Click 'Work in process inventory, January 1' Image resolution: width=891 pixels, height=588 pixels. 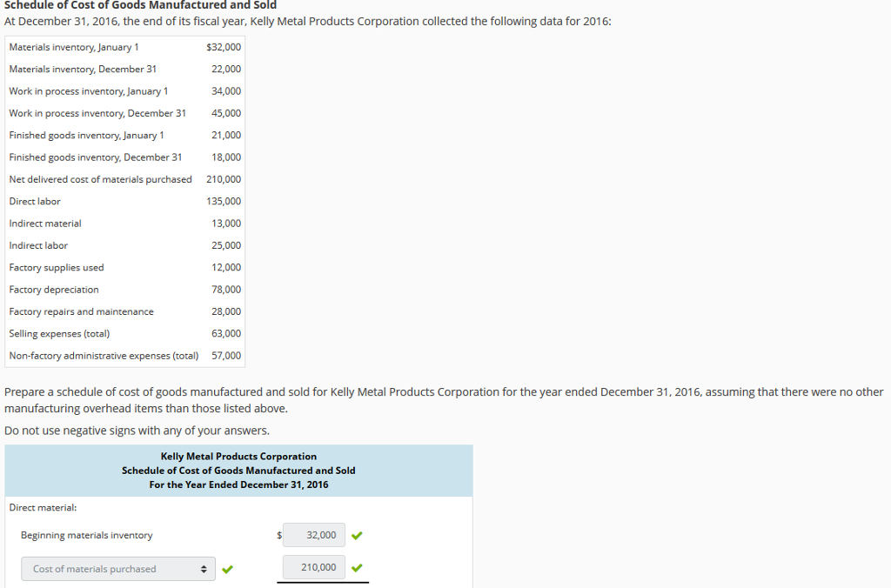coord(89,91)
